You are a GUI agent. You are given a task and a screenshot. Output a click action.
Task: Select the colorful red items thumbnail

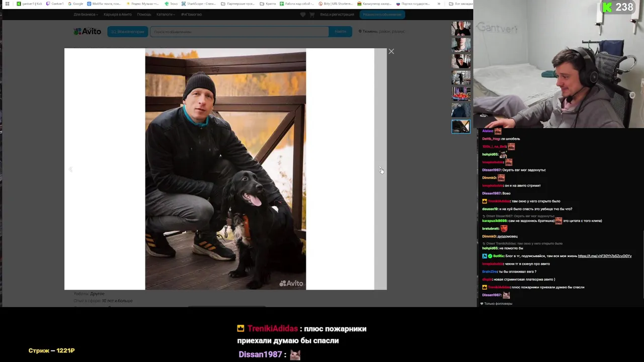click(x=461, y=94)
